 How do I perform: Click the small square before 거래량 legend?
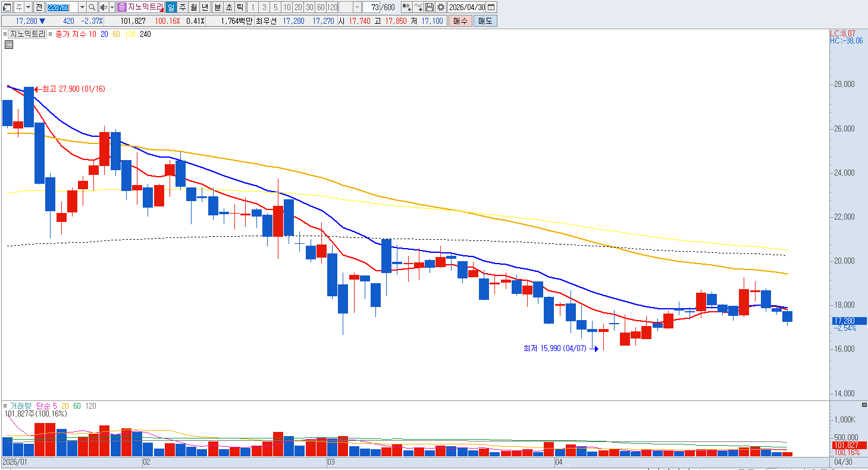point(6,406)
